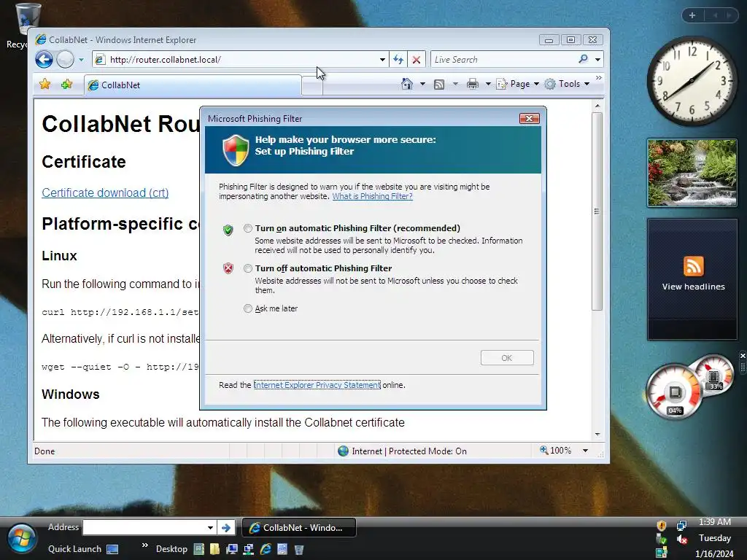Click the taskbar Address Go arrow button
747x560 pixels.
point(226,528)
